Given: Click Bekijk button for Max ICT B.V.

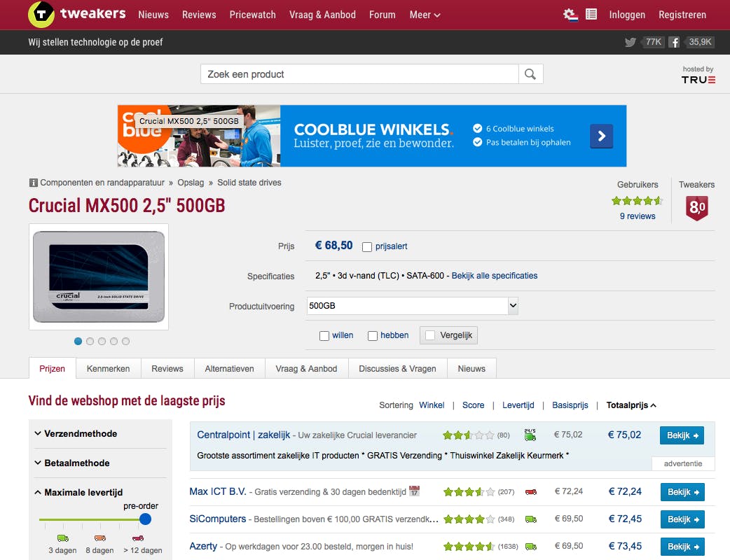Looking at the screenshot, I should (x=682, y=492).
